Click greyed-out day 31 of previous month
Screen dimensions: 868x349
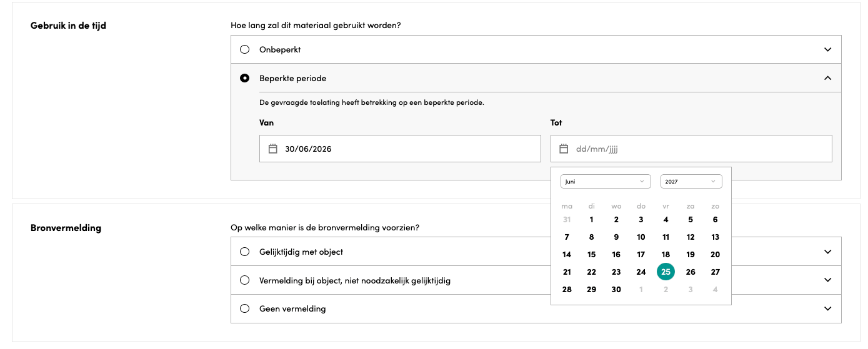click(x=567, y=219)
